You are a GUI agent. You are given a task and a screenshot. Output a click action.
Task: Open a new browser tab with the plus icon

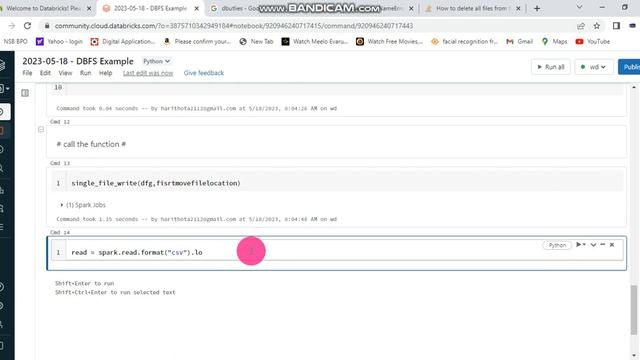[x=537, y=8]
